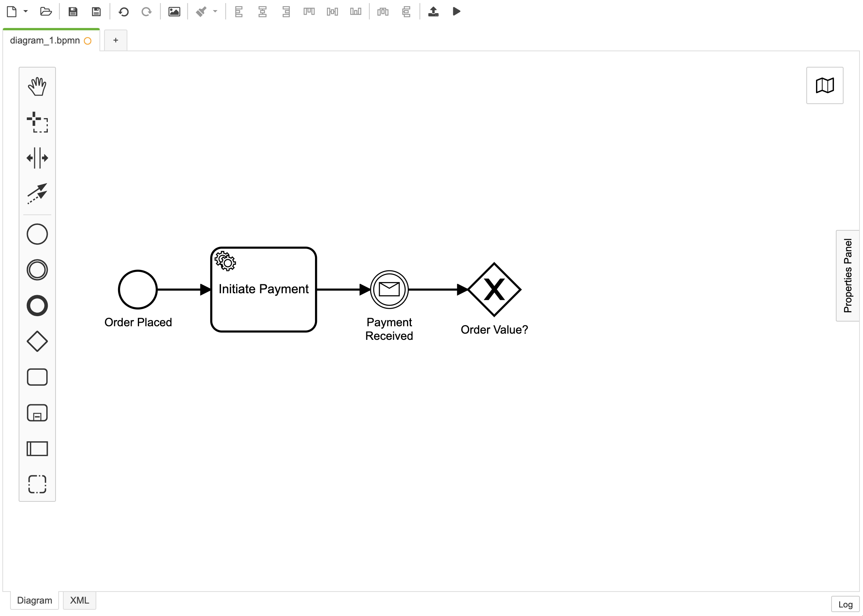
Task: Expand the pool/lane tool options
Action: click(37, 448)
